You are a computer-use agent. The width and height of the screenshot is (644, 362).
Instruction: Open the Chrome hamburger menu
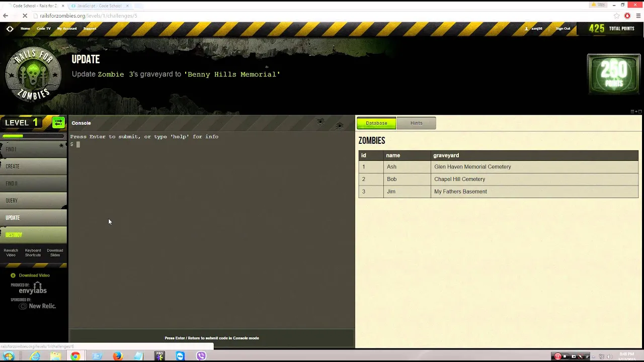[x=638, y=16]
